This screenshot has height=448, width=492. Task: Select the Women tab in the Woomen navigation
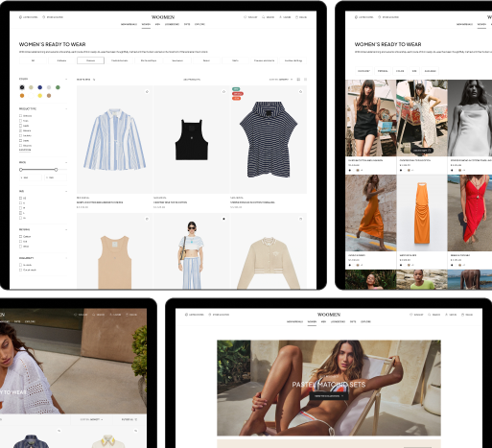click(x=146, y=24)
